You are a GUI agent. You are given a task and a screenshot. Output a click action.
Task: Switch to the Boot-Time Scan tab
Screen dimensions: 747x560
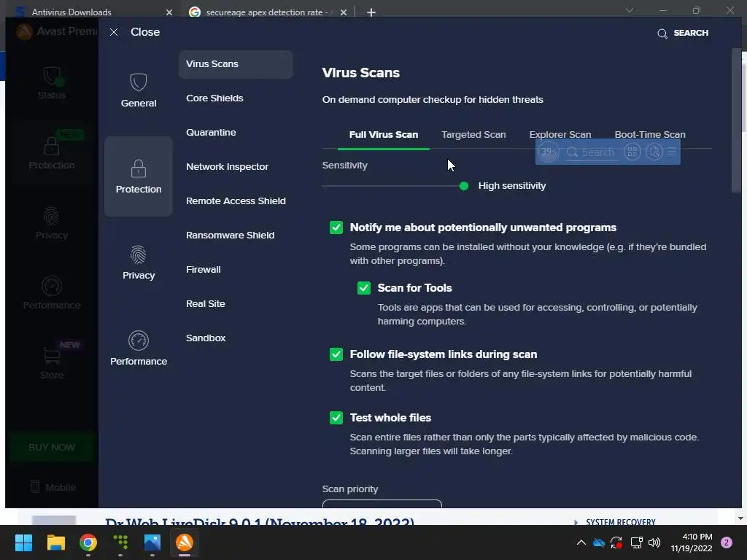650,135
